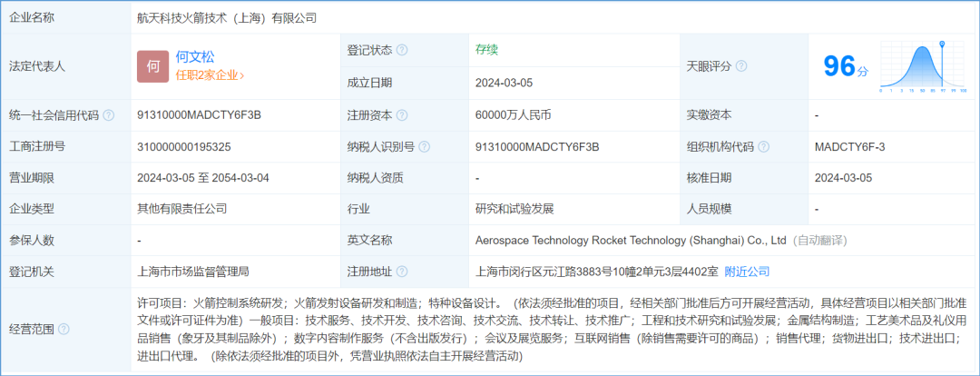Click 核准日期 value next to its label
Screen dimensions: 980x376
coord(843,178)
